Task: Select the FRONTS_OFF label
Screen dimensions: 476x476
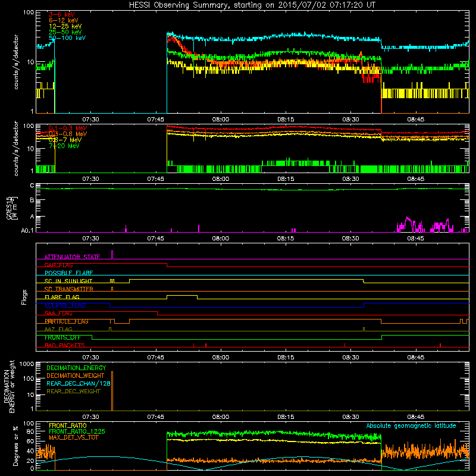Action: (x=62, y=337)
